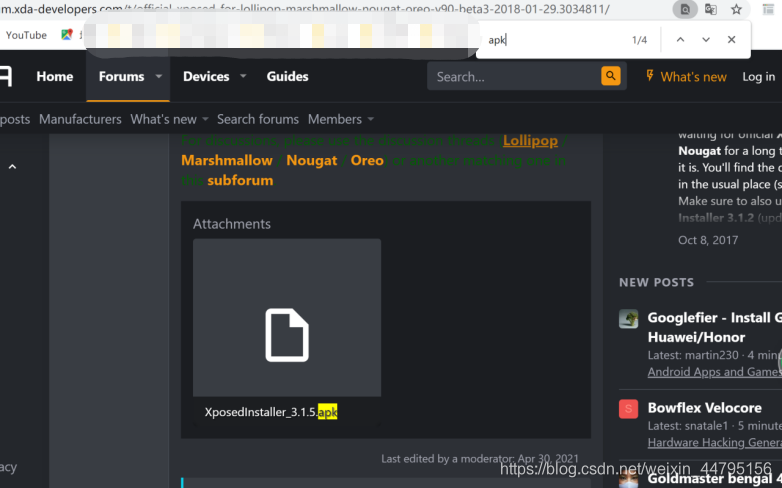Collapse the left sidebar up chevron
The image size is (782, 488).
pyautogui.click(x=12, y=167)
